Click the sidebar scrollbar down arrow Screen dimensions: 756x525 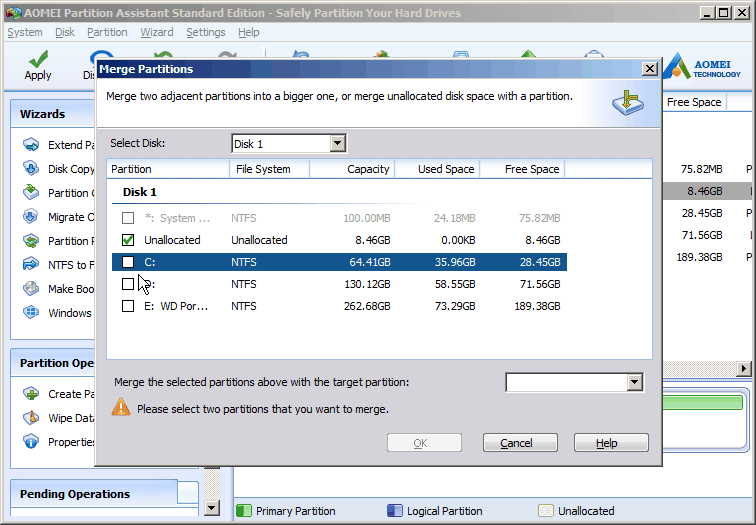[x=212, y=507]
